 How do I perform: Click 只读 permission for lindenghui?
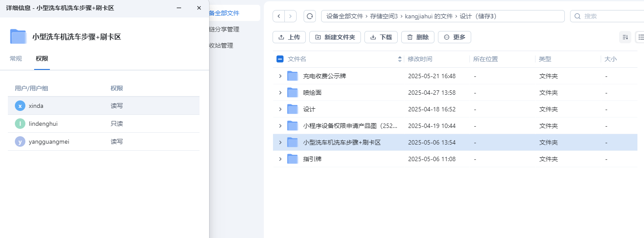pos(117,124)
